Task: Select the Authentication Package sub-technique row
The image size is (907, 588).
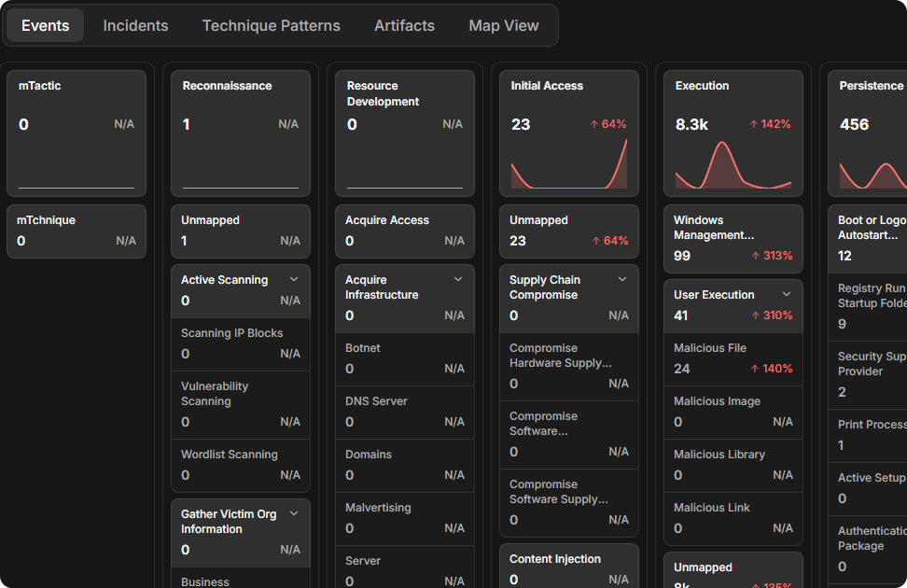Action: click(868, 550)
